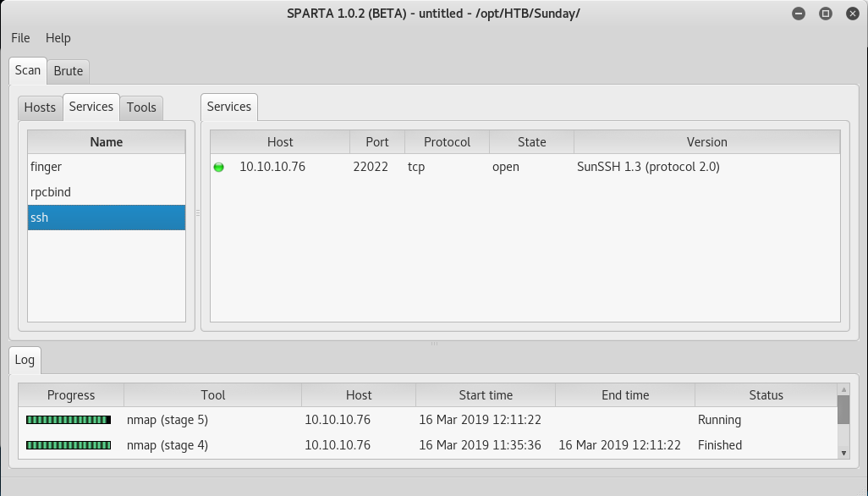Open the Help menu
The height and width of the screenshot is (496, 868).
coord(58,38)
